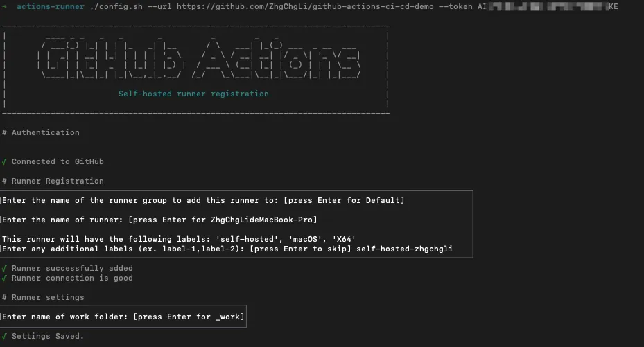The height and width of the screenshot is (347, 644).
Task: Click the checkmark beside Runner connection is good
Action: click(x=4, y=278)
